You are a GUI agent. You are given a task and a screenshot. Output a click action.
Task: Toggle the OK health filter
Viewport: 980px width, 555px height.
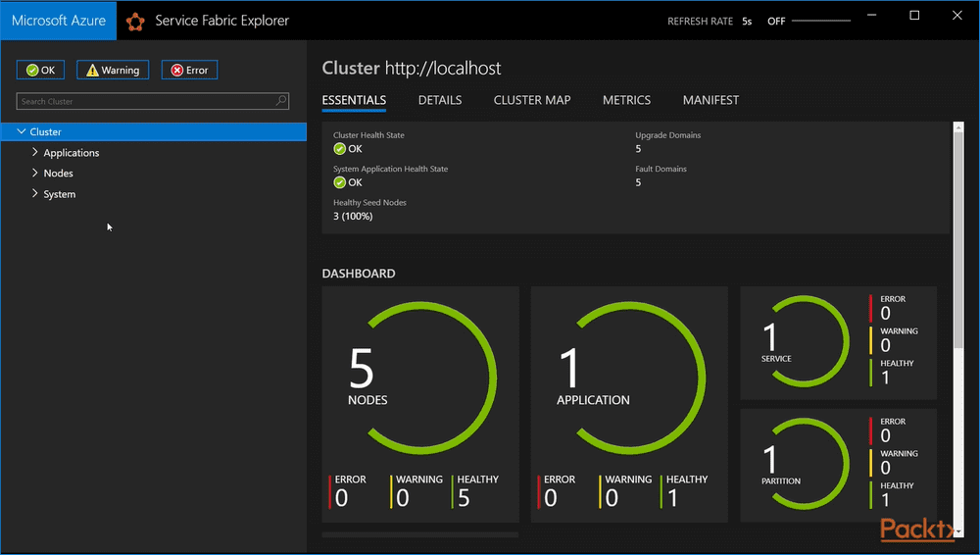click(40, 70)
